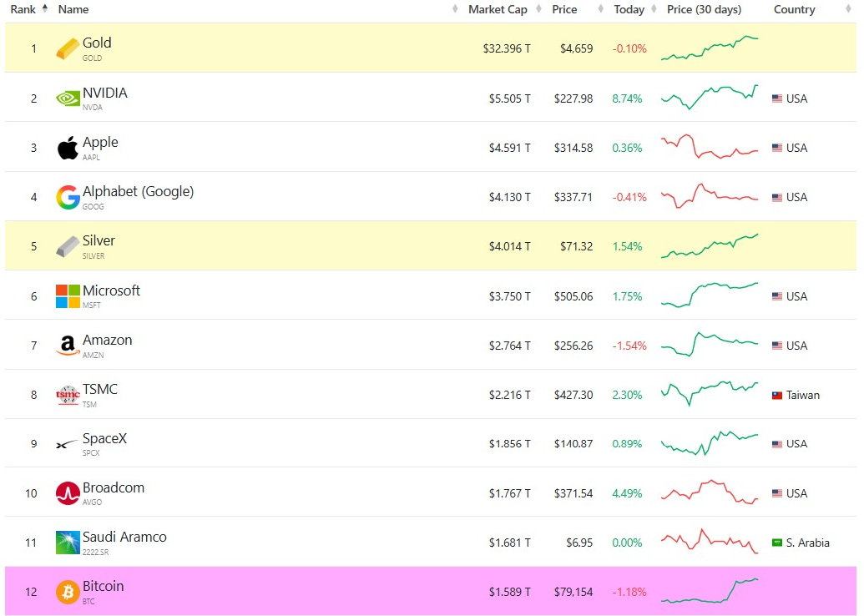Sort table by Today change column
Screen dimensions: 864x616
pyautogui.click(x=629, y=9)
